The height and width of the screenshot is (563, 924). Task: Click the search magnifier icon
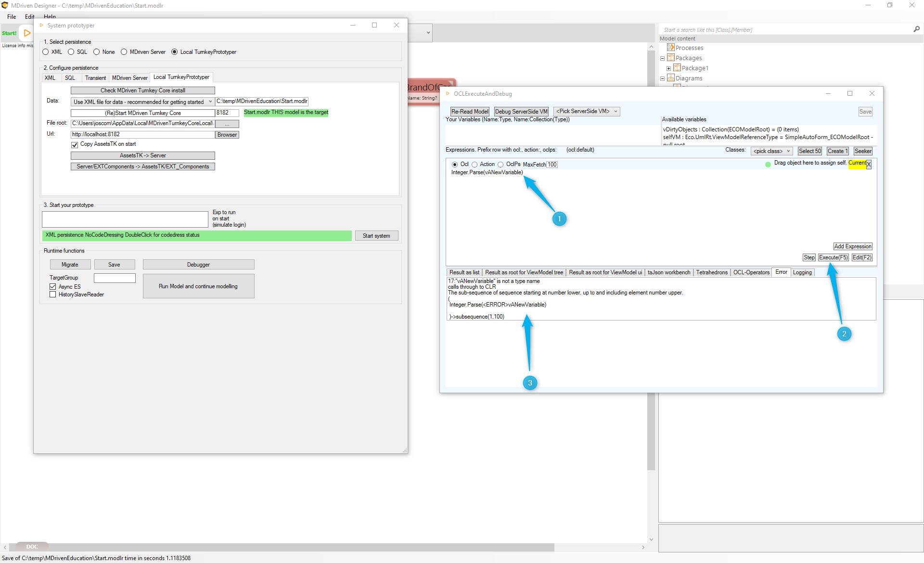point(916,29)
